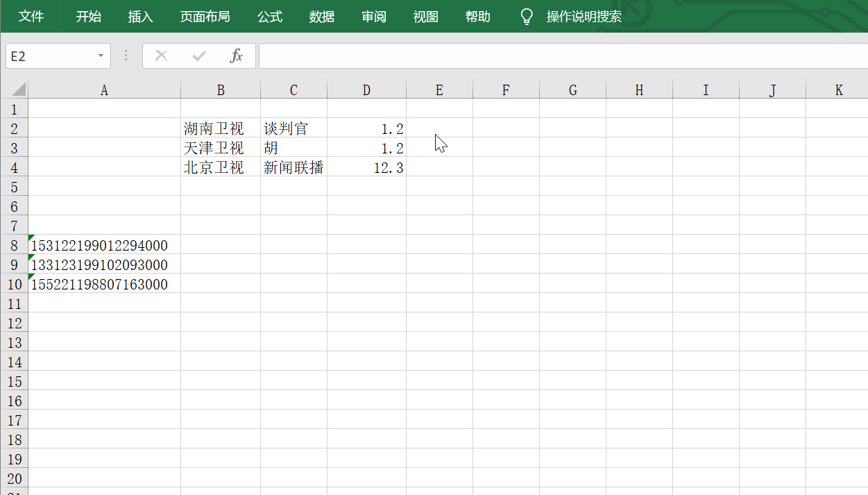Click cell containing 北京卫视
The width and height of the screenshot is (868, 495).
coord(221,167)
